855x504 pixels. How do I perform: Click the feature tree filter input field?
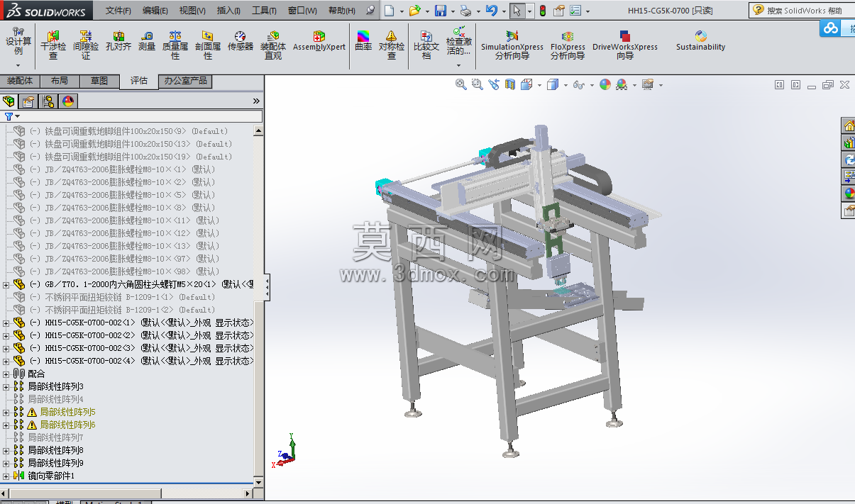point(132,116)
